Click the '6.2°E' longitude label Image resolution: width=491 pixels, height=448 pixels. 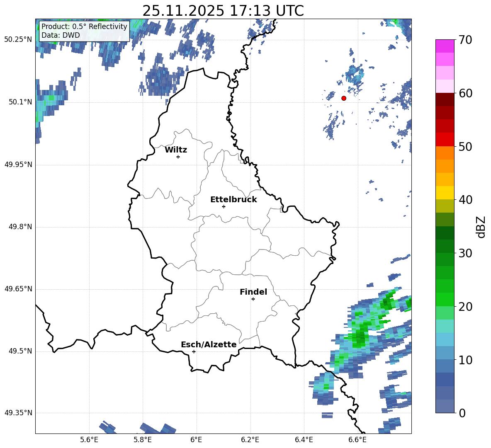coord(250,440)
